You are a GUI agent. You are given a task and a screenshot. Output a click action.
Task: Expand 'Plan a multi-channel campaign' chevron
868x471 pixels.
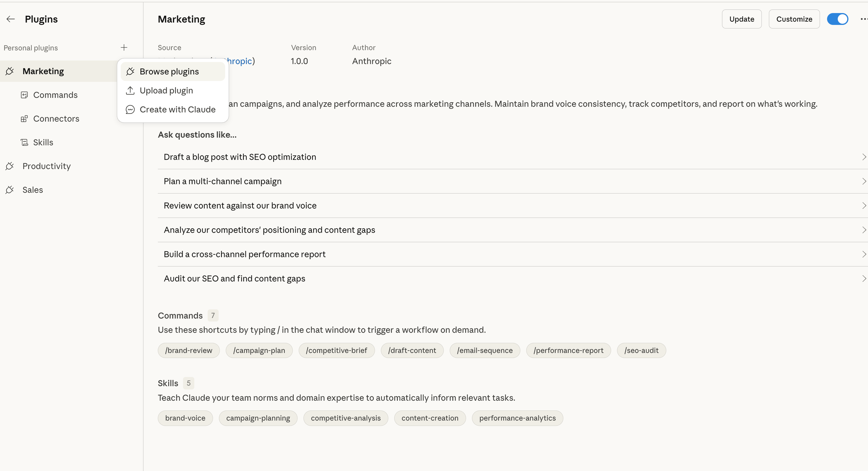tap(864, 181)
